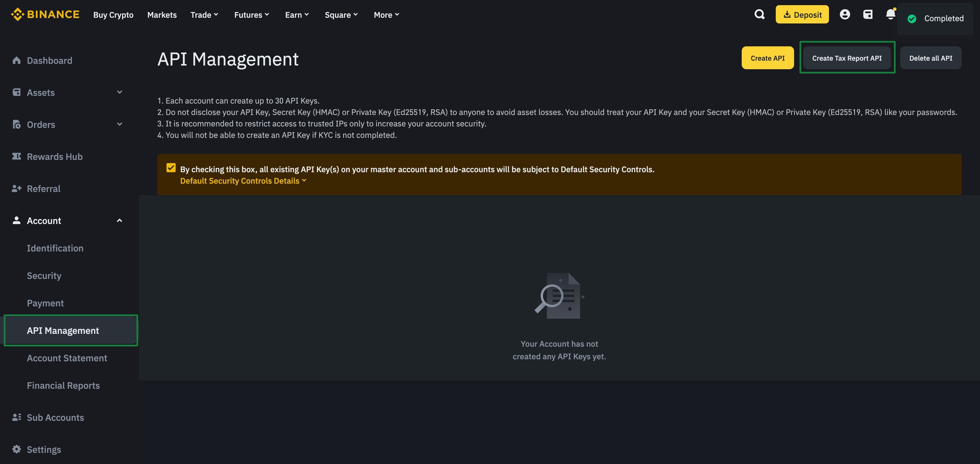
Task: Expand the Square dropdown menu
Action: [x=341, y=15]
